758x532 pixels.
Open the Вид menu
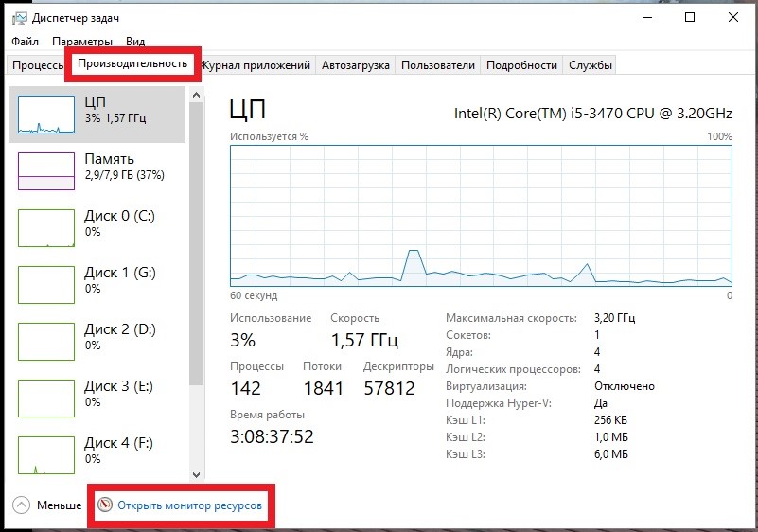click(x=135, y=42)
